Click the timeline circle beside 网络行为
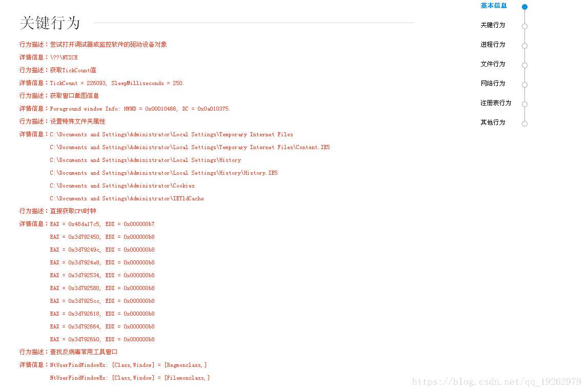 pos(525,85)
